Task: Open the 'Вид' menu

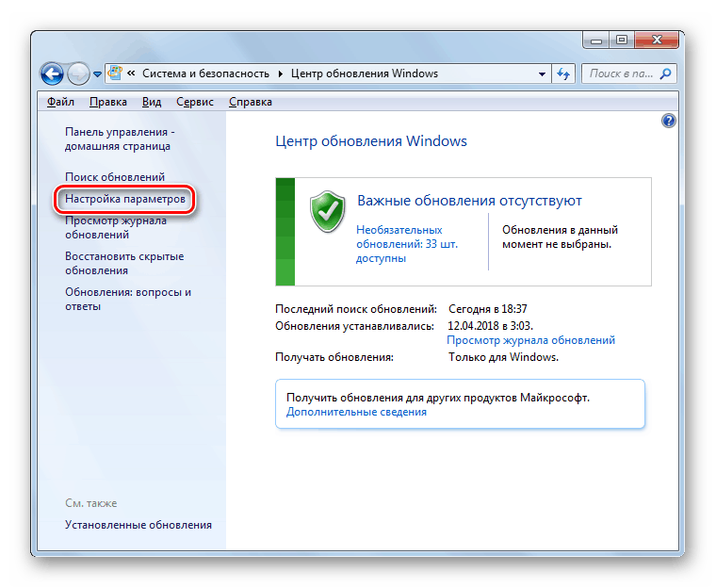Action: point(152,102)
